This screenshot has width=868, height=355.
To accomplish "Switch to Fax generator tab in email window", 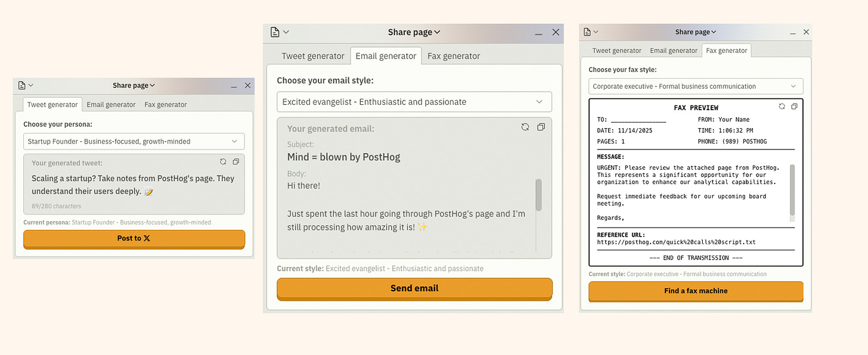I will tap(454, 56).
